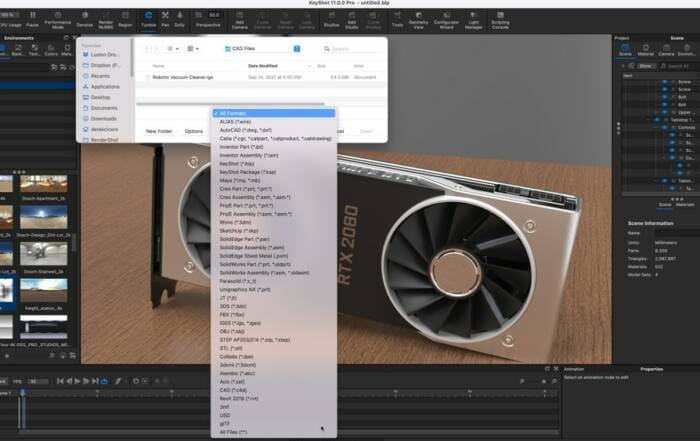The image size is (700, 441).
Task: Select FBX (*.fbx) format
Action: tap(274, 315)
